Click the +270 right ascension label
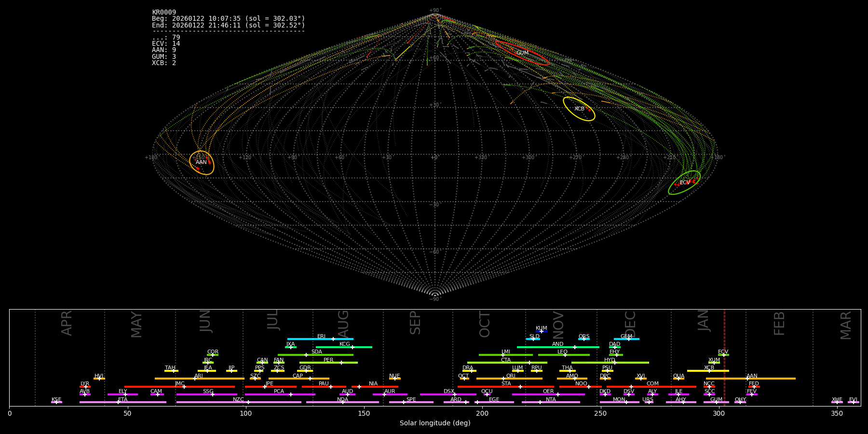This screenshot has width=868, height=434. pyautogui.click(x=575, y=158)
